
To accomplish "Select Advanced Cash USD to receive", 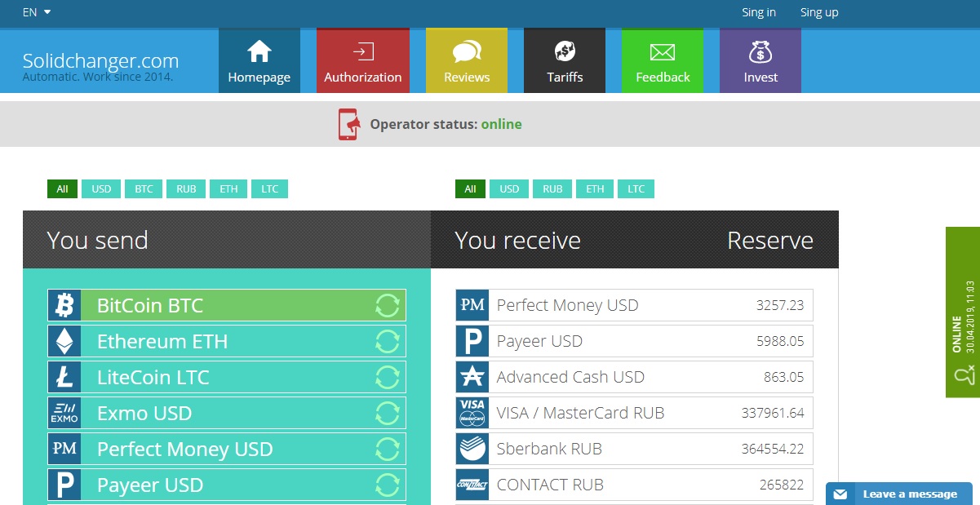I will pos(635,377).
